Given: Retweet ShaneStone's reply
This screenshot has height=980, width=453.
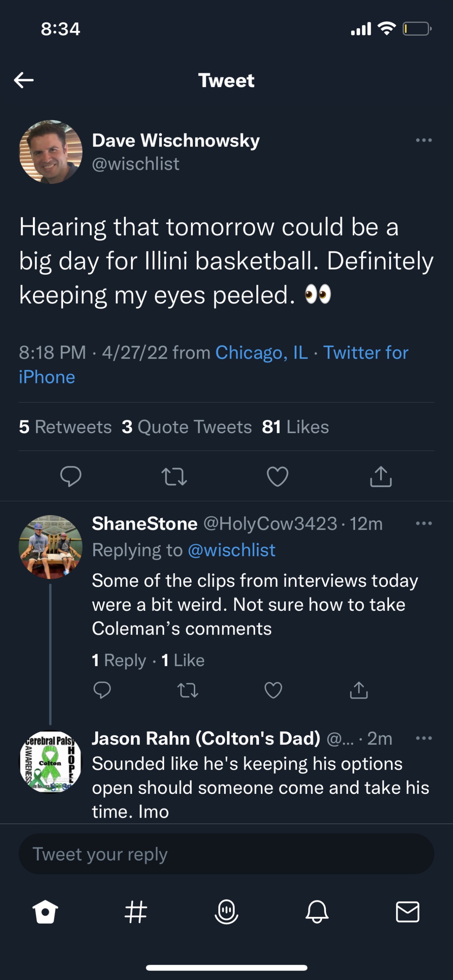Looking at the screenshot, I should [188, 690].
